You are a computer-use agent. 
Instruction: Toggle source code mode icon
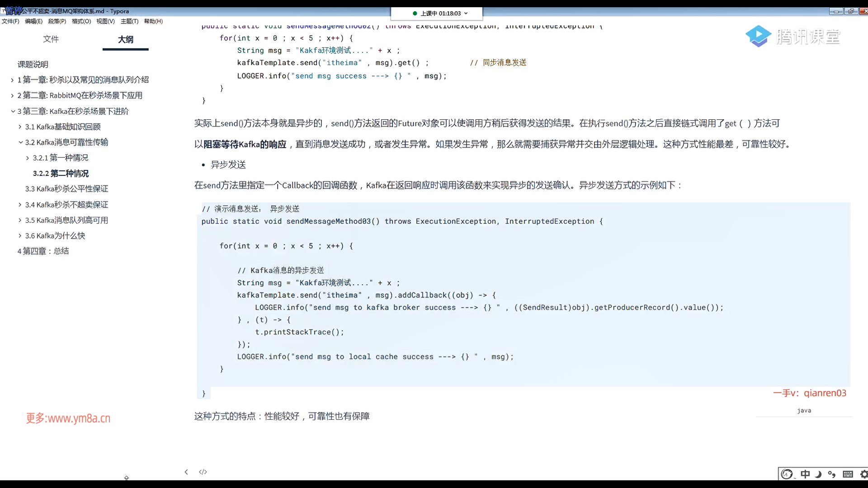[x=203, y=472]
